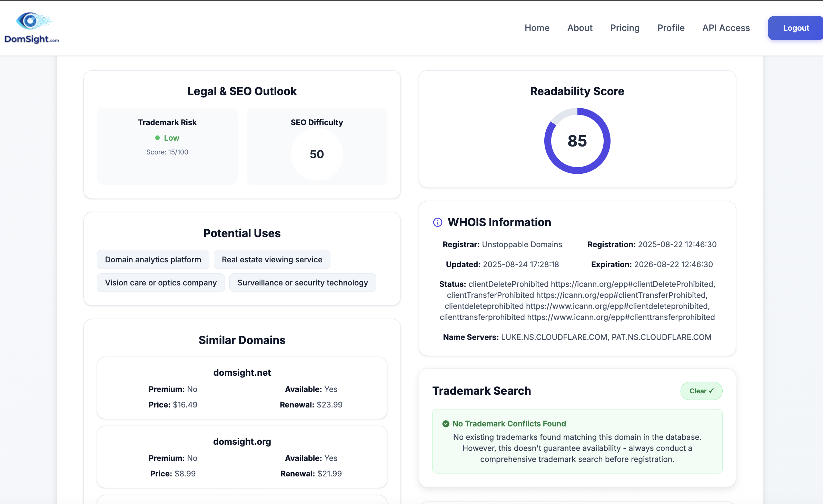The height and width of the screenshot is (504, 823).
Task: Click the DomSight eye logo
Action: click(x=30, y=20)
